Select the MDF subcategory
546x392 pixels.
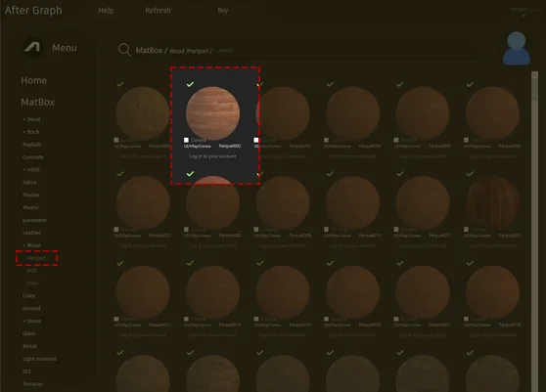(x=32, y=271)
